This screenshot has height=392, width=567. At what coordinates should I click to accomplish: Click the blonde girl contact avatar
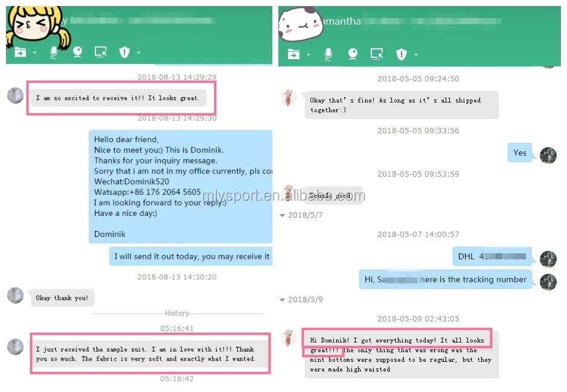35,27
